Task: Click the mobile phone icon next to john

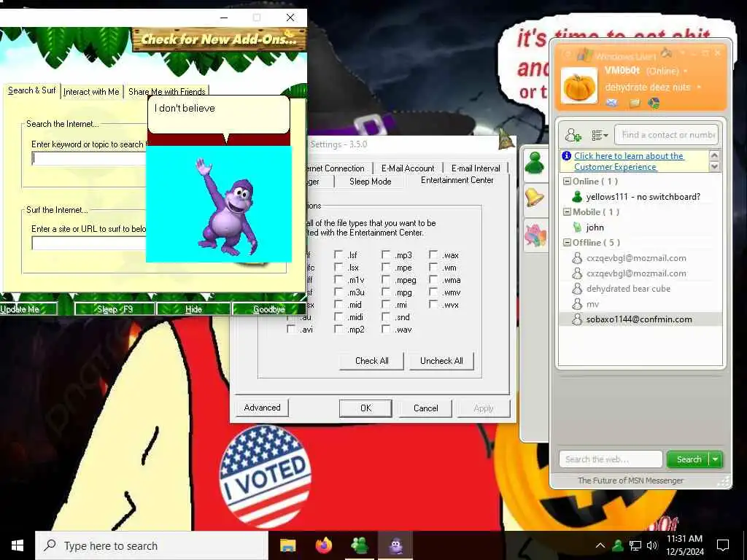Action: 578,227
